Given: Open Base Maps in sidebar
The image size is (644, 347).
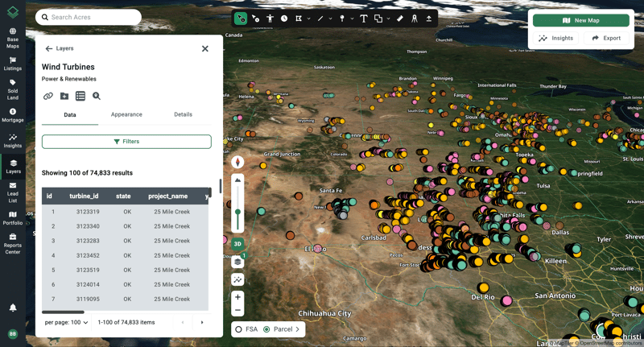Looking at the screenshot, I should 13,38.
